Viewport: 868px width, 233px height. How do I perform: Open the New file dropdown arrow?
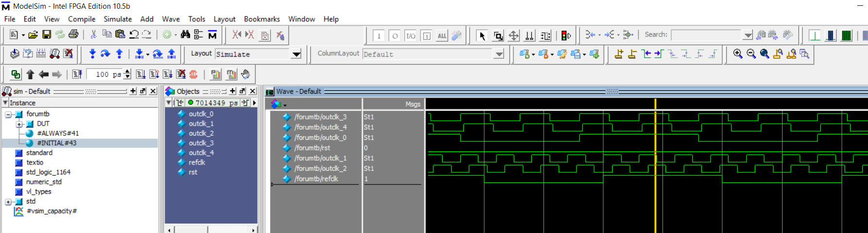pyautogui.click(x=23, y=35)
